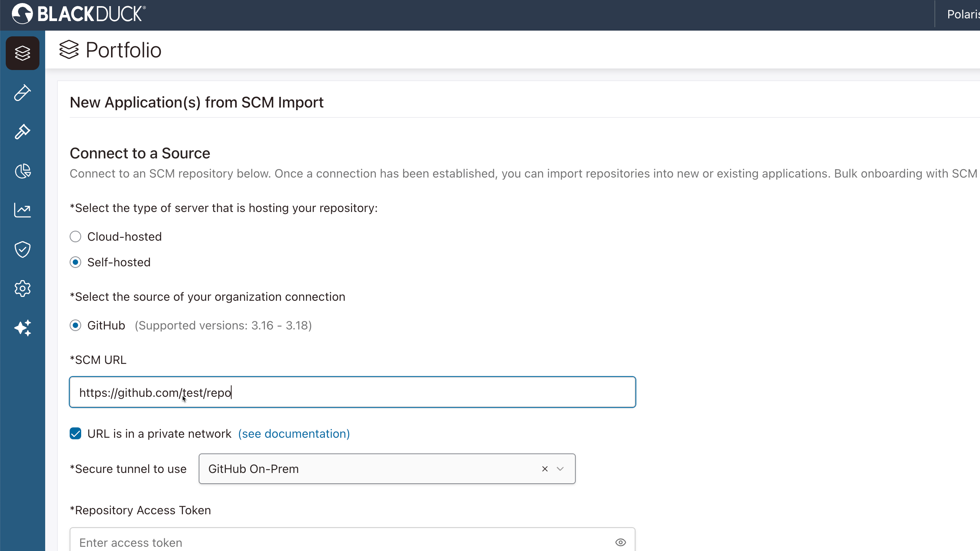The height and width of the screenshot is (551, 980).
Task: Click the Portfolio page title
Action: coord(123,50)
